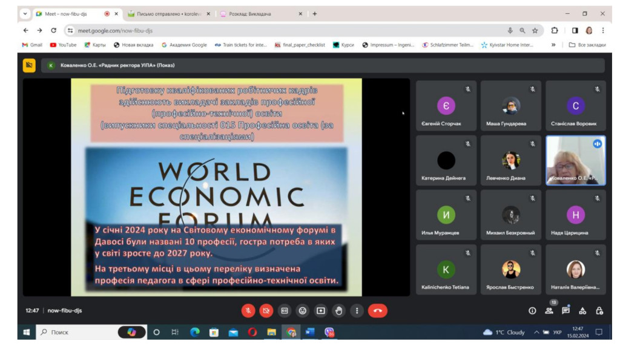
Task: Select Илья Мурамцев participant tile
Action: [x=446, y=215]
